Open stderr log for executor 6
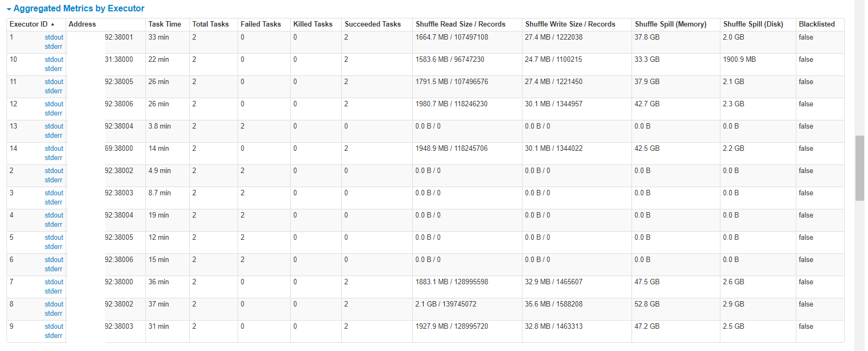This screenshot has height=351, width=868. (x=53, y=269)
